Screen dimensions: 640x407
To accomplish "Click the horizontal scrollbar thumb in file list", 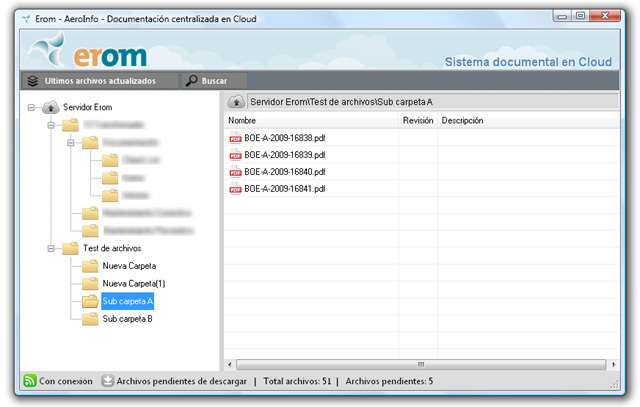I will tap(421, 364).
